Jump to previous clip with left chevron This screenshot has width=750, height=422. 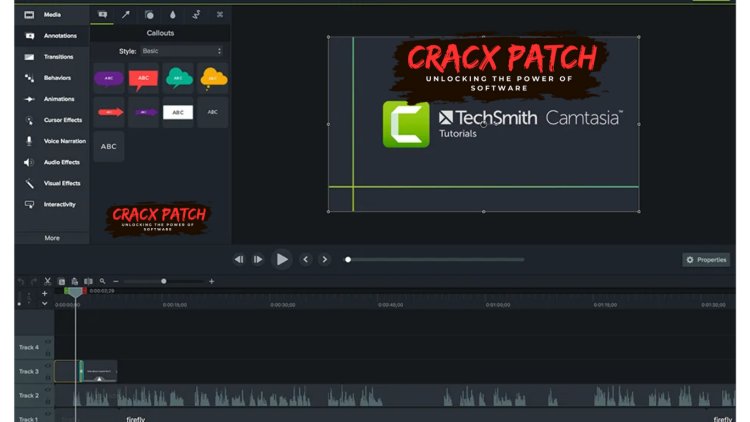click(x=306, y=260)
